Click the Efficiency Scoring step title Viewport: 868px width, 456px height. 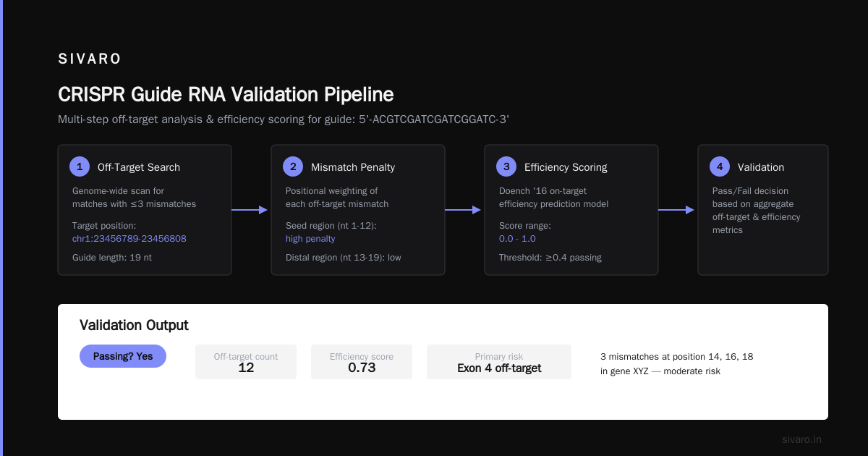click(x=566, y=167)
